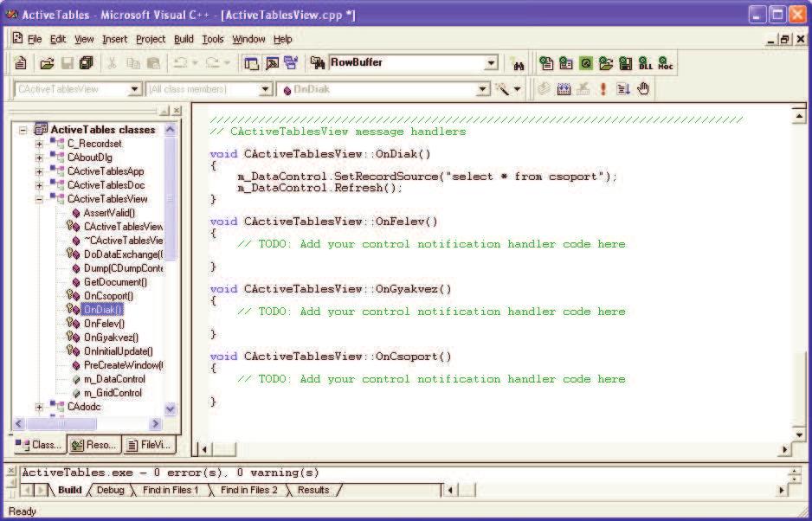Open the All class members filter dropdown
This screenshot has width=812, height=521.
tap(265, 89)
